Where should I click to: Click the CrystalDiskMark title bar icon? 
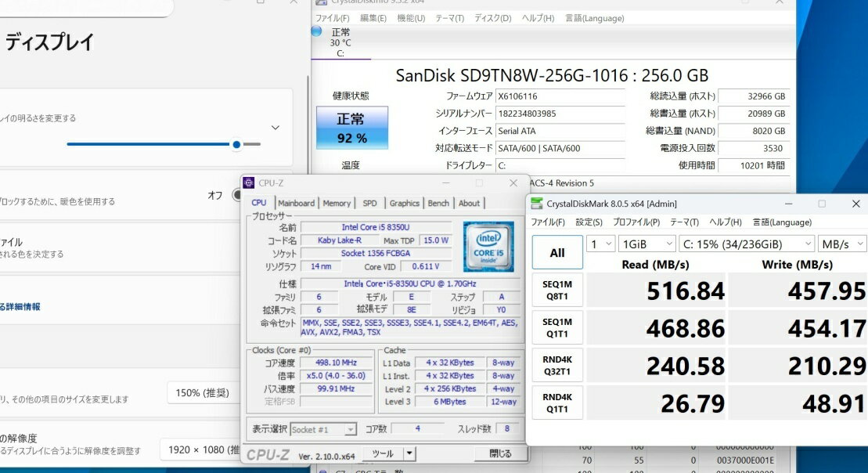point(536,204)
